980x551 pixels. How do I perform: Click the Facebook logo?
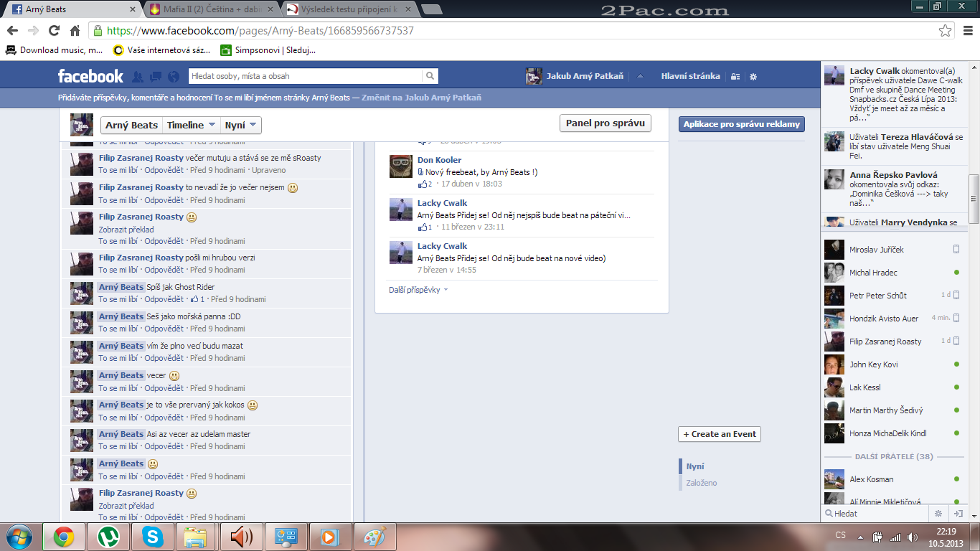point(90,76)
